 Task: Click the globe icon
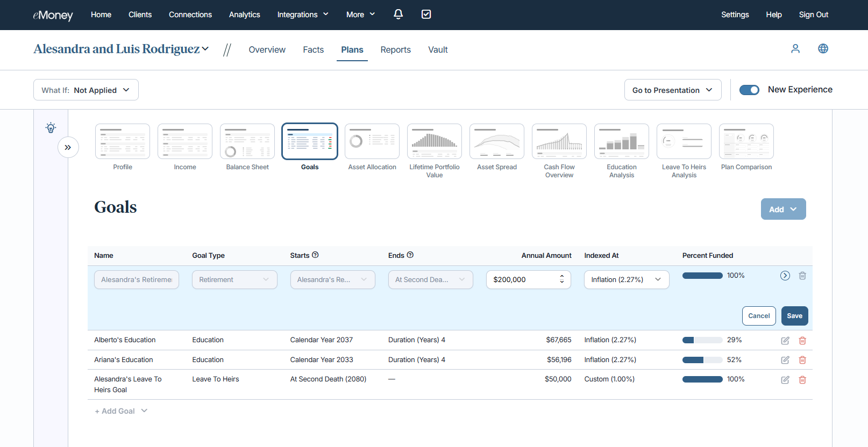[x=823, y=49]
